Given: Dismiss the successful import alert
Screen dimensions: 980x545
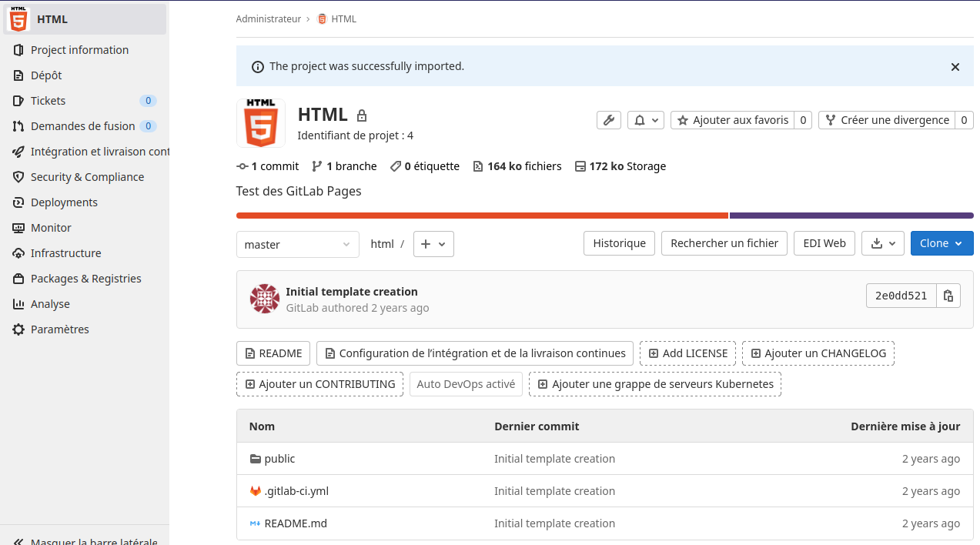Looking at the screenshot, I should tap(955, 67).
